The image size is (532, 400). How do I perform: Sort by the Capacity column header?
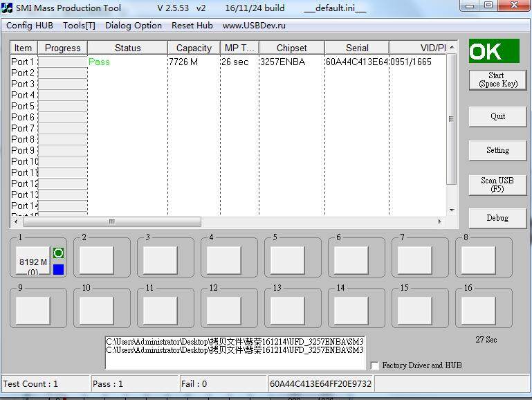pyautogui.click(x=194, y=48)
